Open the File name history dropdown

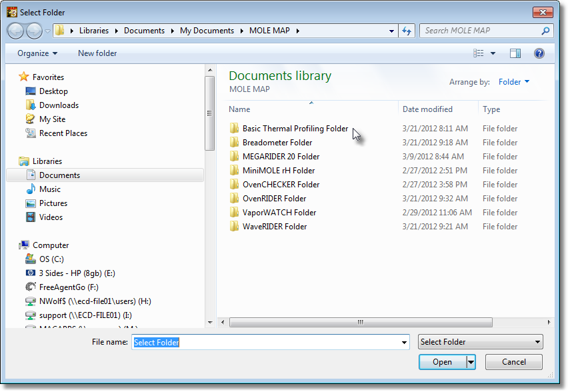(x=404, y=343)
